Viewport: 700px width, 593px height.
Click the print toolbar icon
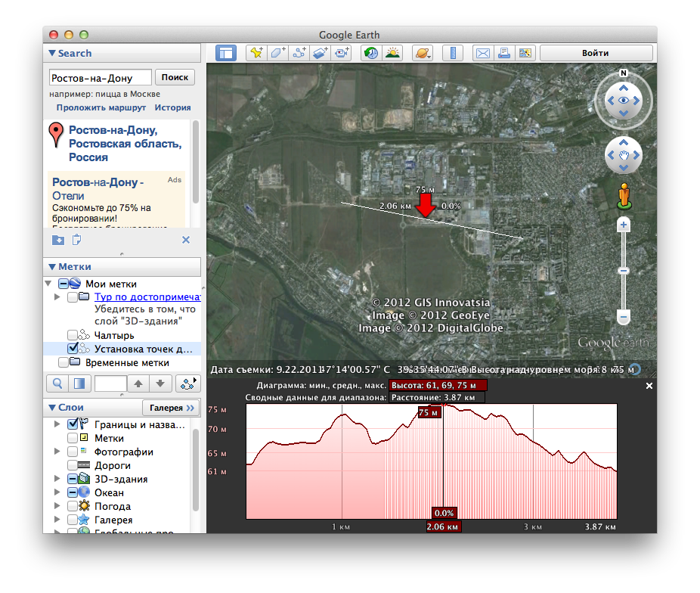click(504, 53)
